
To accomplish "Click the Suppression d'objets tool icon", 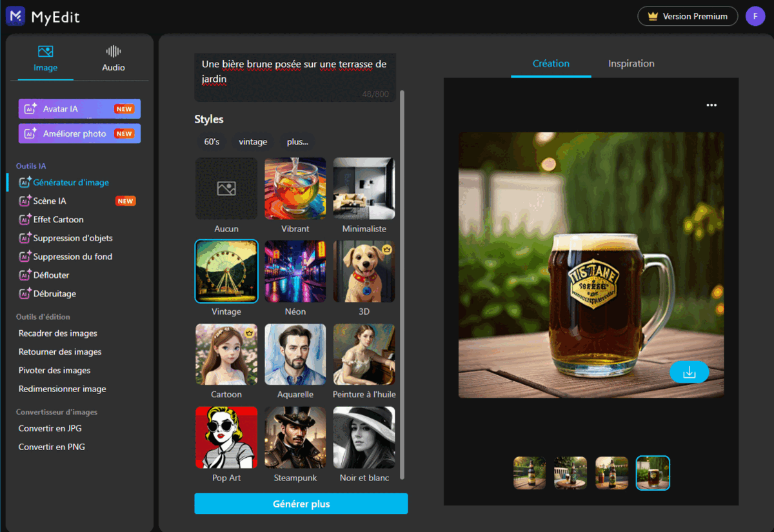I will pyautogui.click(x=25, y=238).
